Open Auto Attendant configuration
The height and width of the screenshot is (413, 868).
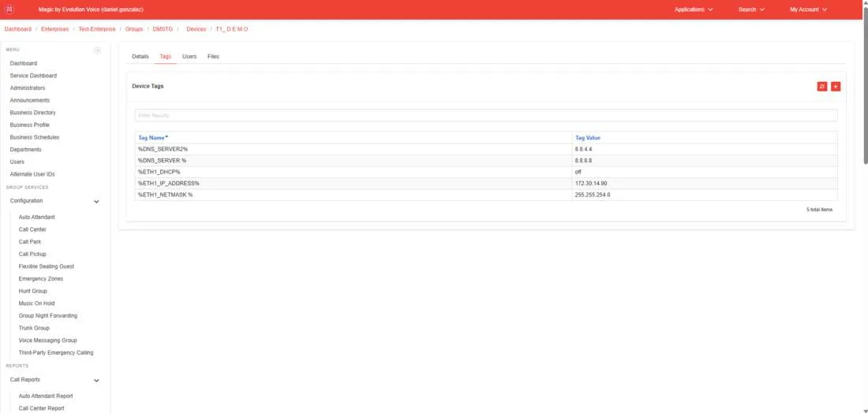[36, 218]
